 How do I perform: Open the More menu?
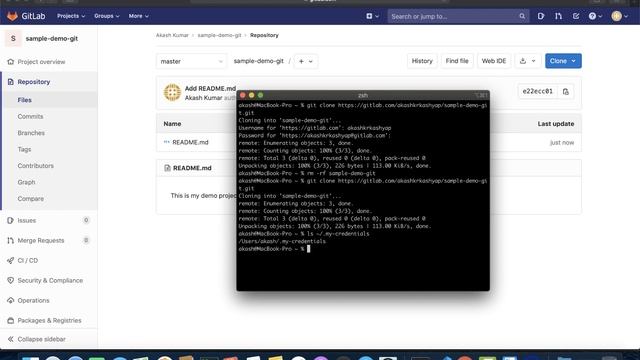pyautogui.click(x=138, y=16)
